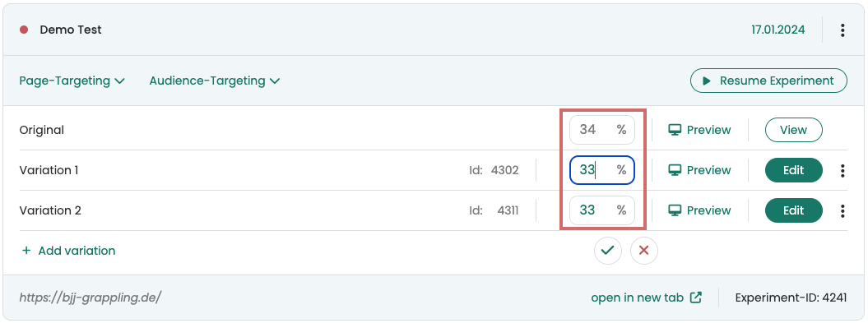Viewport: 868px width, 323px height.
Task: Expand the Audience-Targeting dropdown
Action: (x=214, y=81)
